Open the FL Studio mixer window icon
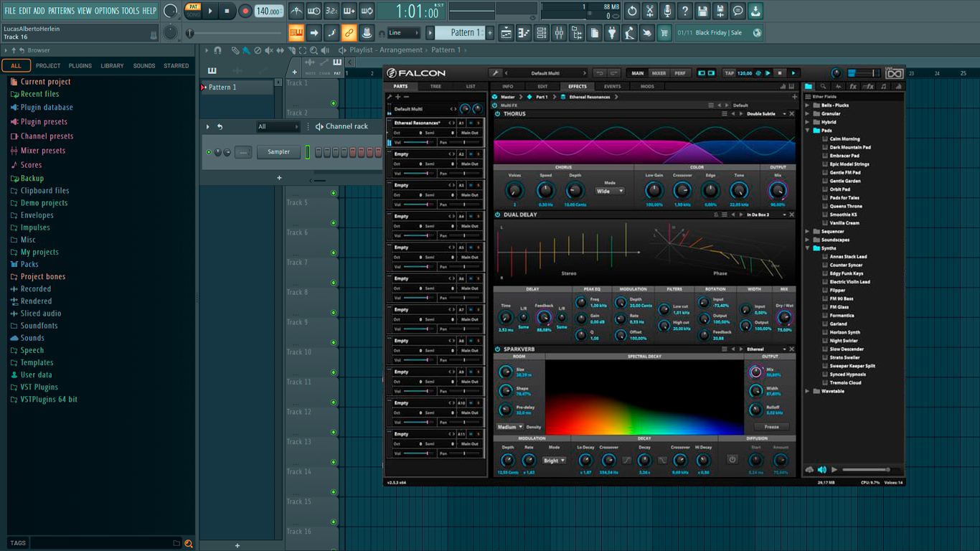 click(559, 32)
